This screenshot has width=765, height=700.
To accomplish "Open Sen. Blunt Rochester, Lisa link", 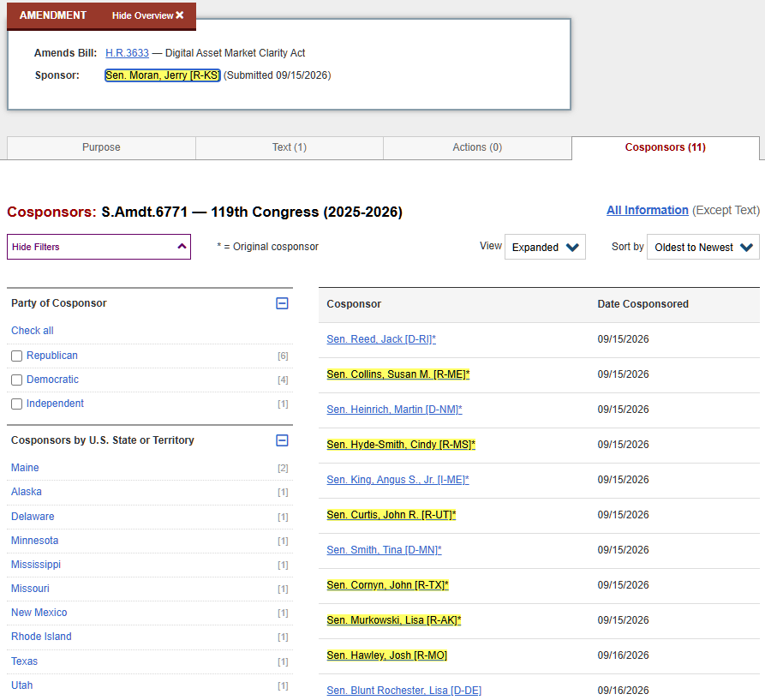I will [x=404, y=691].
